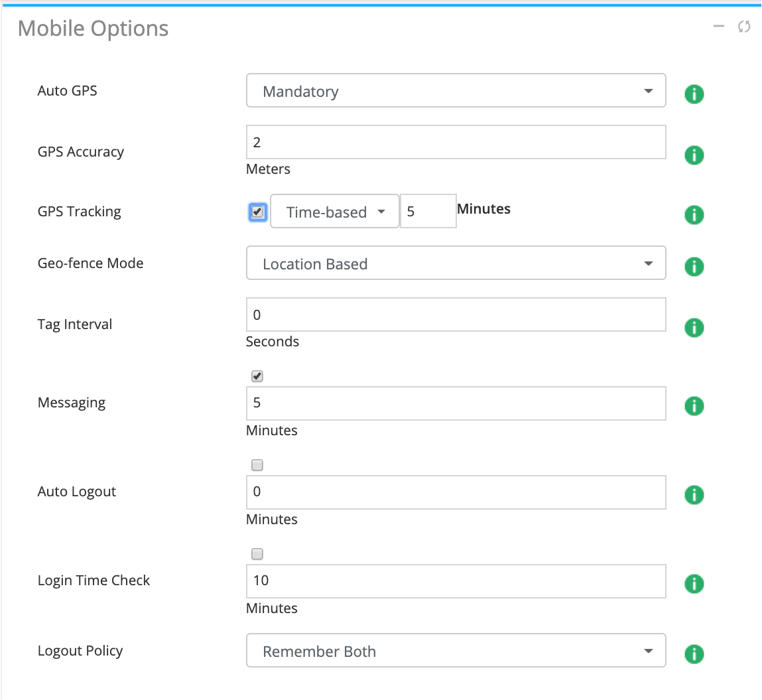The image size is (762, 700).
Task: Expand the Geo-fence Mode dropdown
Action: pyautogui.click(x=456, y=263)
